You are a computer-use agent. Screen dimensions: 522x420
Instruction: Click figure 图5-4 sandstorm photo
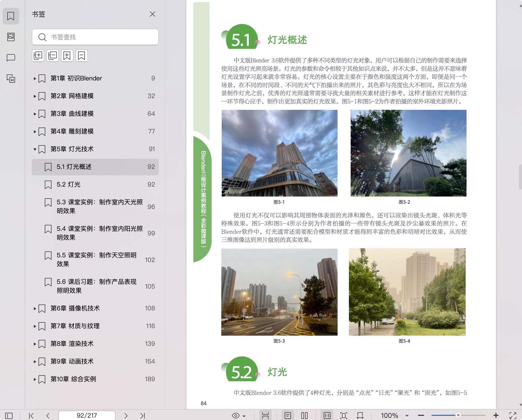[407, 292]
